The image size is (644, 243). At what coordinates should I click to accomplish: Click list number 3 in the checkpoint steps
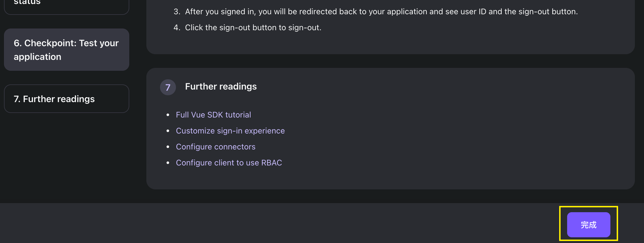[177, 11]
